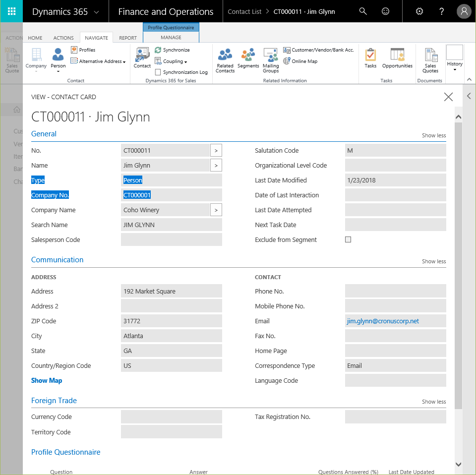Click the lookup arrow next to No. field
Screen dimensions: 476x475
click(x=216, y=151)
